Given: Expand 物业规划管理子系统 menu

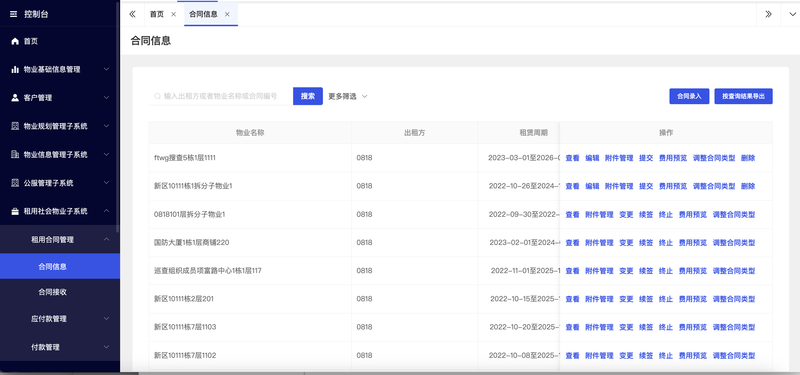Looking at the screenshot, I should click(107, 126).
